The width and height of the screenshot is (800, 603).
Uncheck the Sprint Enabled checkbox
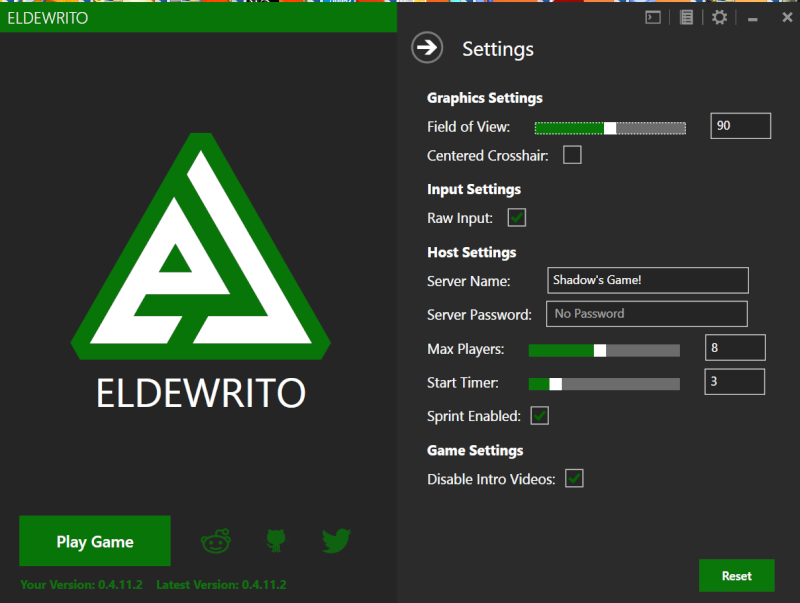540,415
